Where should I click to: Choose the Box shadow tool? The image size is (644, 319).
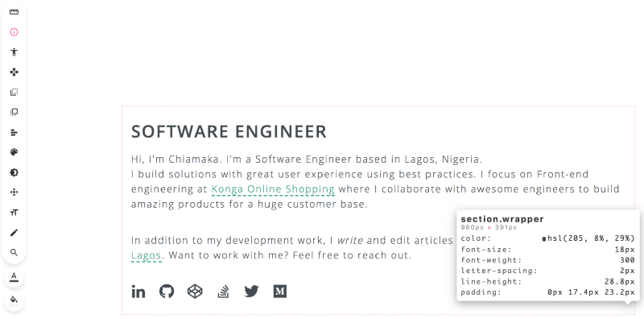click(14, 172)
